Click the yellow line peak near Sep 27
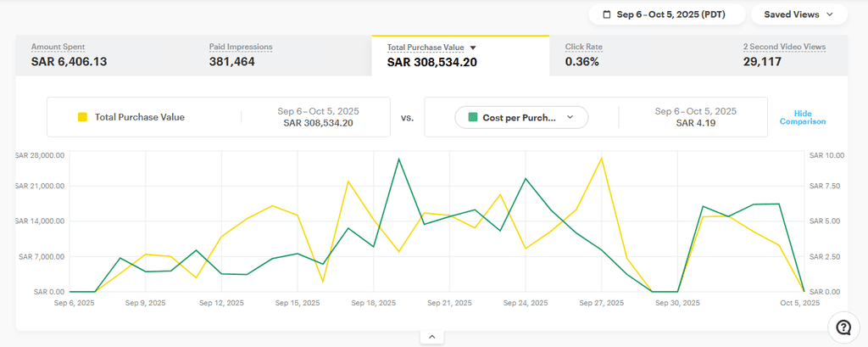This screenshot has width=868, height=347. point(601,158)
